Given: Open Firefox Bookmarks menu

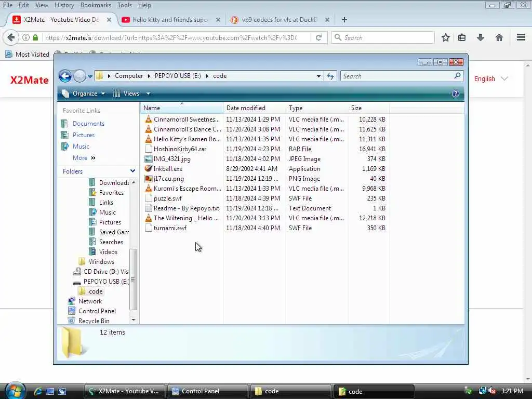Looking at the screenshot, I should pyautogui.click(x=96, y=5).
